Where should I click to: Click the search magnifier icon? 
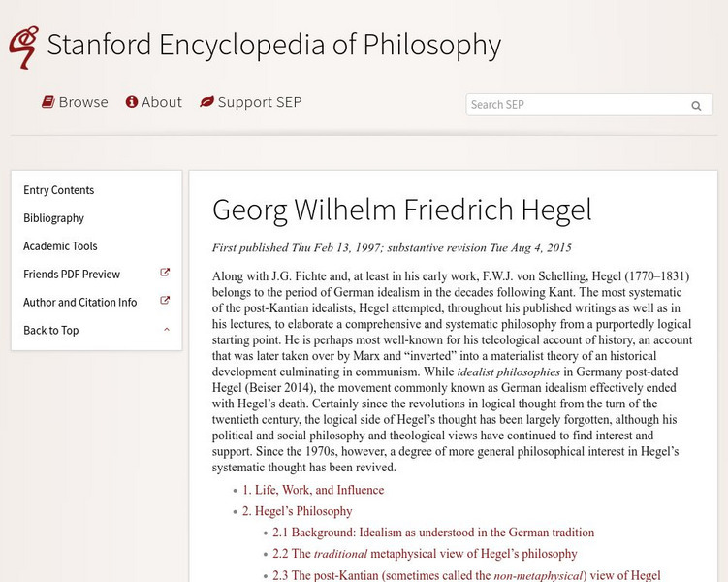696,106
